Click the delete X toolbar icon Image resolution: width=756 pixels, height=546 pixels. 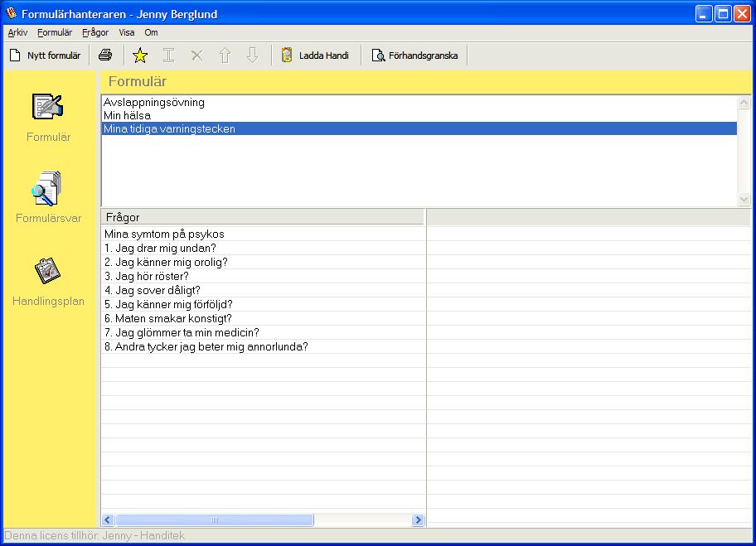coord(196,56)
